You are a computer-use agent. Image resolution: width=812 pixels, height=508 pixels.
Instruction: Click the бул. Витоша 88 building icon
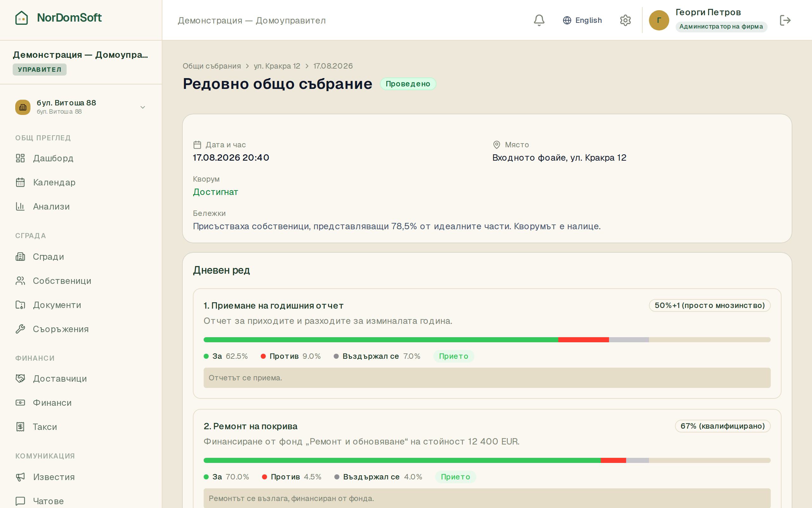(23, 107)
